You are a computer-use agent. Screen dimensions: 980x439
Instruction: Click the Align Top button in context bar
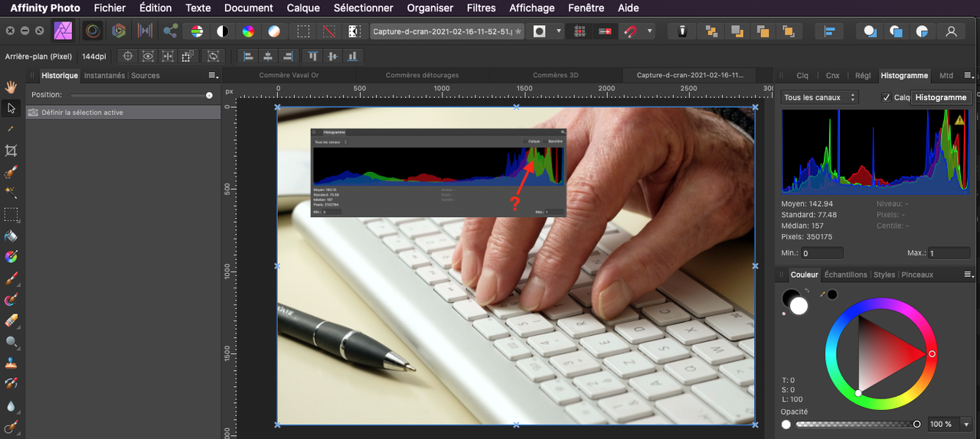(x=312, y=56)
